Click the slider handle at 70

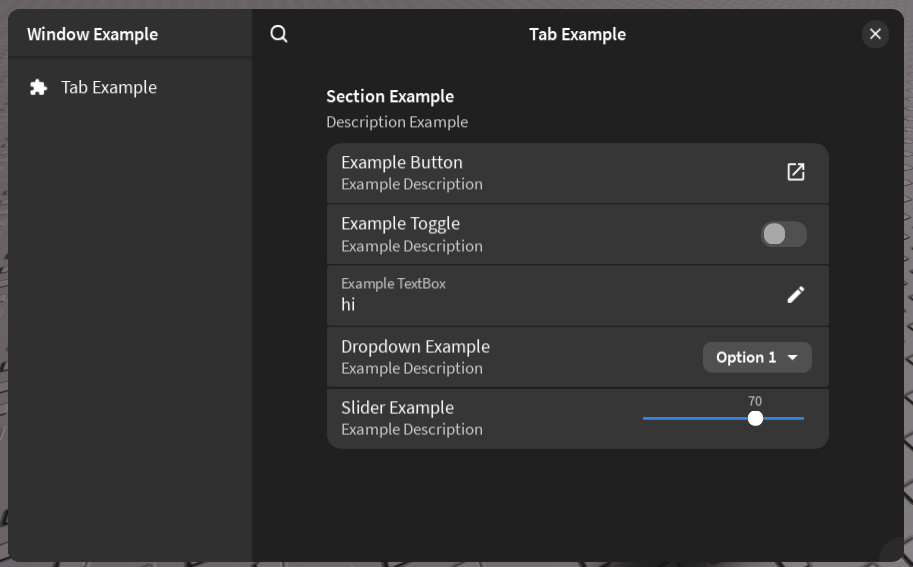[x=755, y=418]
